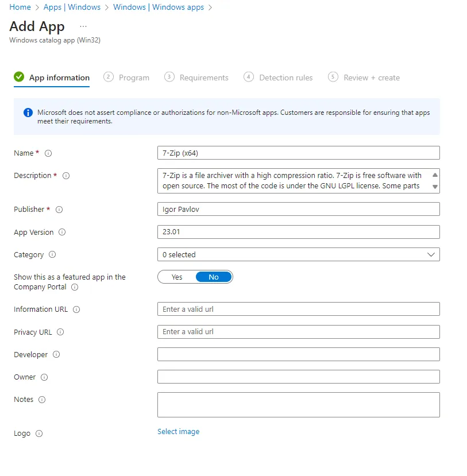Click the info icon next to Category
The height and width of the screenshot is (476, 467).
pos(52,255)
